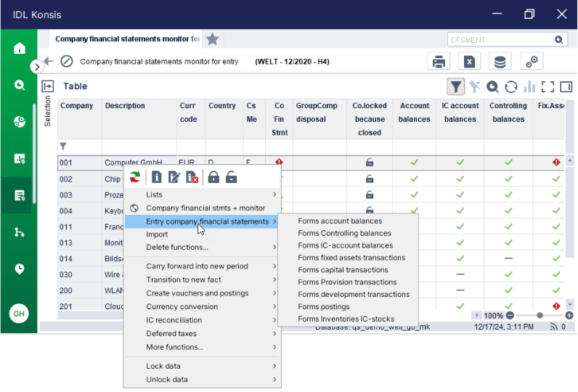The height and width of the screenshot is (392, 578).
Task: Go back using the left arrow icon
Action: [49, 61]
